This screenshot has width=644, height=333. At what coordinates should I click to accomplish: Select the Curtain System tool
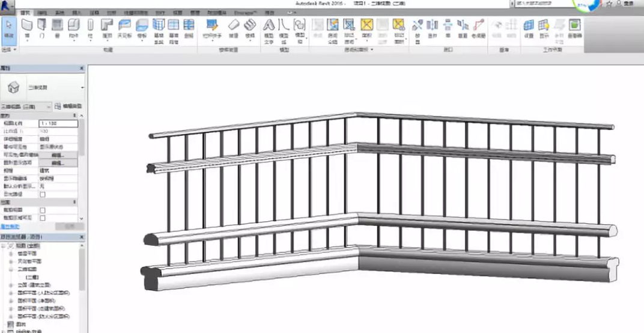(159, 31)
